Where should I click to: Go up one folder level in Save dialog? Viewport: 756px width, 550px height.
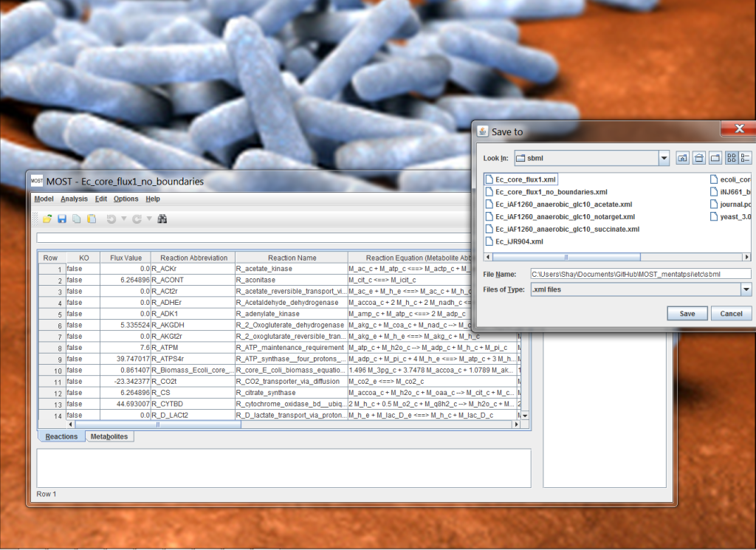(683, 158)
